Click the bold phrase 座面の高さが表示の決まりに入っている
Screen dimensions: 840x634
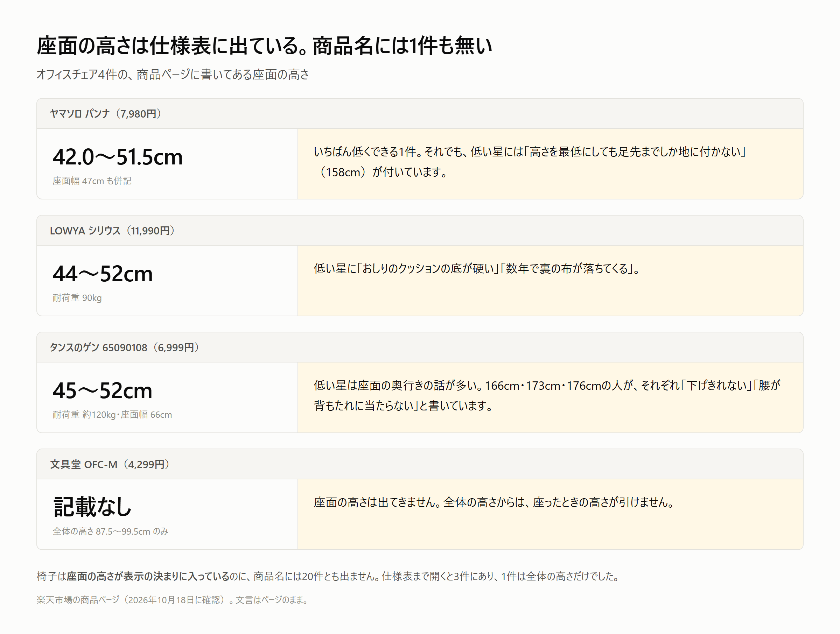tap(148, 576)
